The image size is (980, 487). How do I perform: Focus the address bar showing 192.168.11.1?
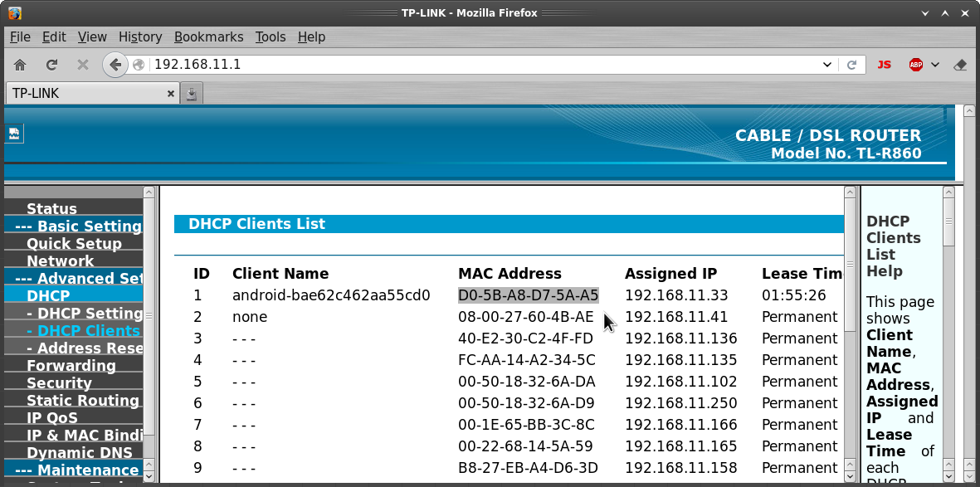[x=481, y=65]
